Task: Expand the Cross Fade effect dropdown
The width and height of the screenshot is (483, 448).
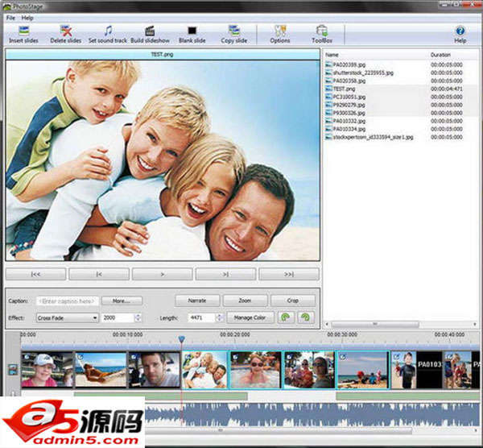Action: point(95,318)
